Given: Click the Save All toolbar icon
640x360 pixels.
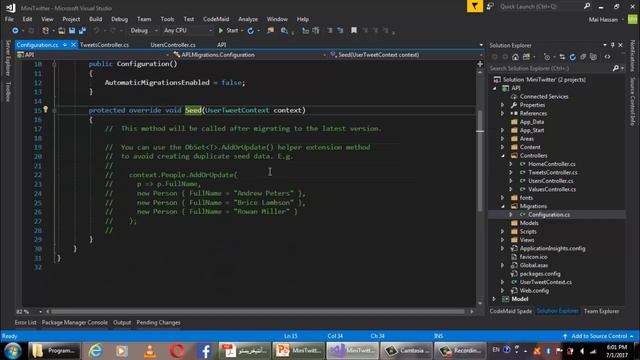Looking at the screenshot, I should click(x=82, y=31).
